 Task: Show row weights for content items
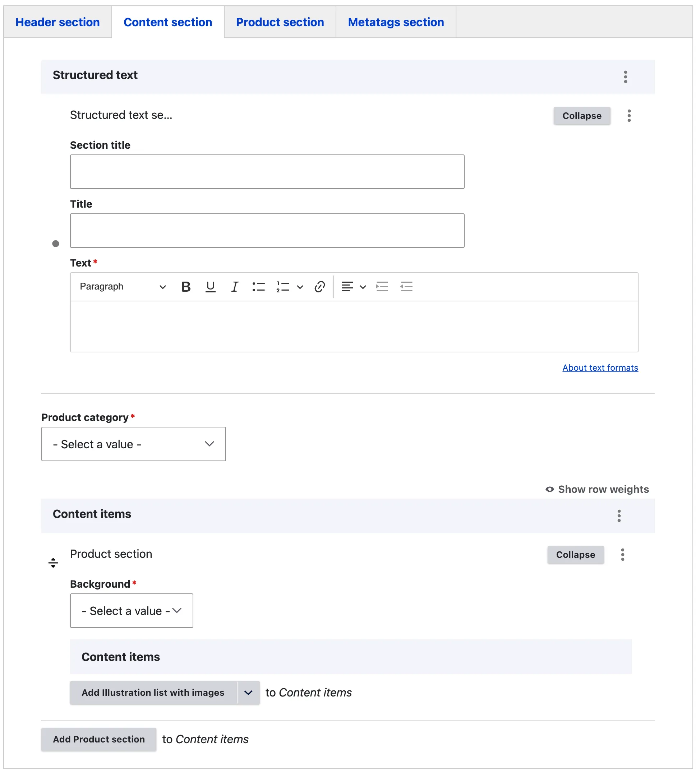point(597,489)
